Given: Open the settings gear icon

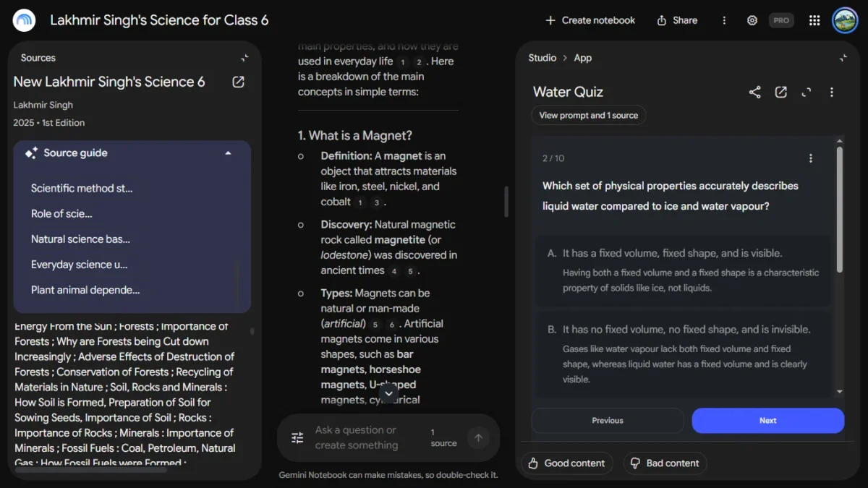Looking at the screenshot, I should [752, 20].
